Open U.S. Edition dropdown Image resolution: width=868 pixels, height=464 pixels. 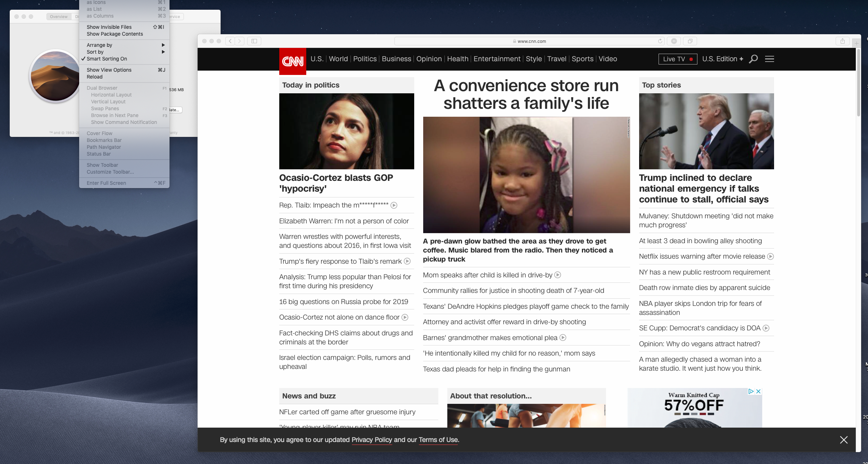coord(722,59)
